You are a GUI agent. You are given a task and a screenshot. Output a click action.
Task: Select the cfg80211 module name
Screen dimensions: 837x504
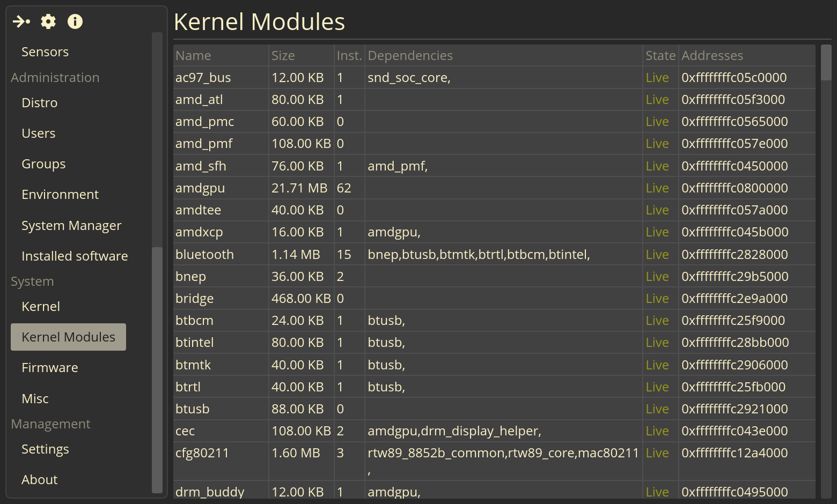point(202,453)
